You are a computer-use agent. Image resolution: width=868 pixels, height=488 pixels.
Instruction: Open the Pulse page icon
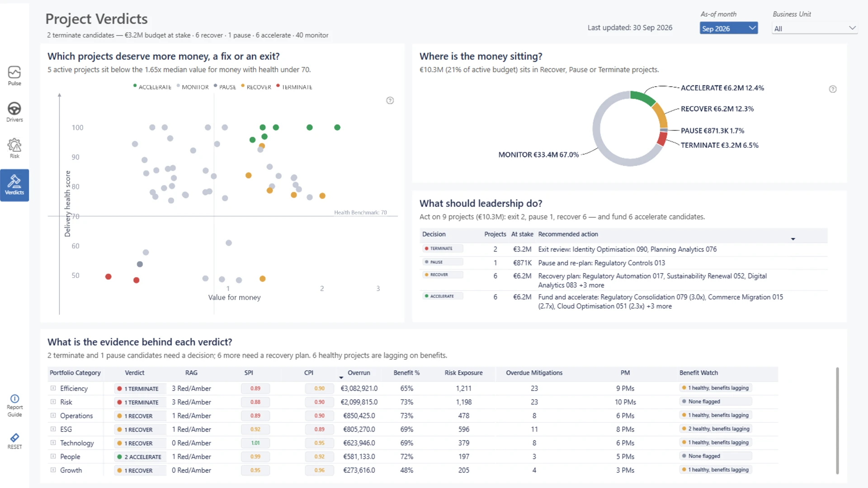[x=14, y=72]
